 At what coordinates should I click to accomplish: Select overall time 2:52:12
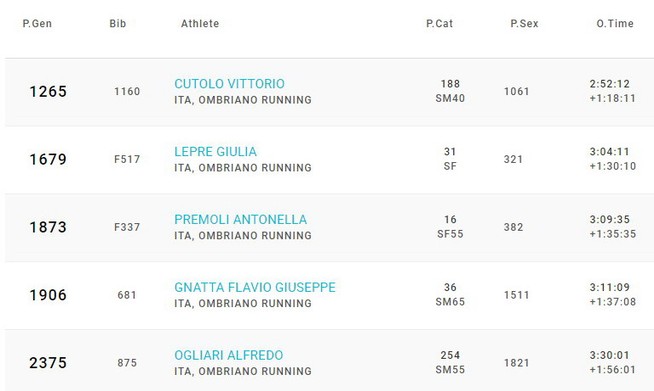click(609, 84)
